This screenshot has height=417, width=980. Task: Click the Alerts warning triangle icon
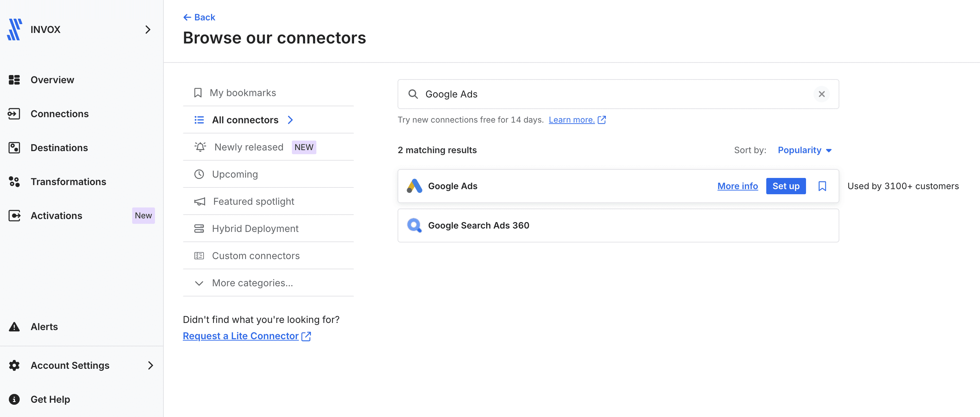pyautogui.click(x=14, y=327)
